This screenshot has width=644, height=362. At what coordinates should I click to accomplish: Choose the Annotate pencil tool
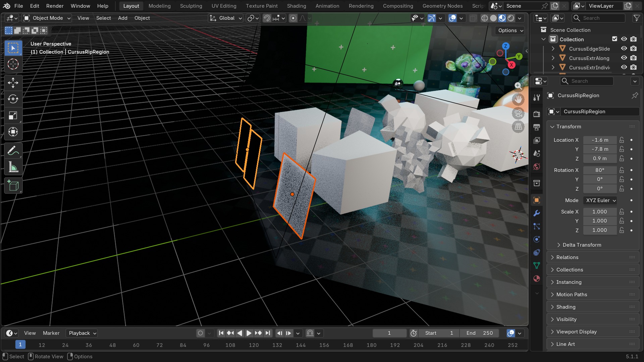pyautogui.click(x=13, y=151)
